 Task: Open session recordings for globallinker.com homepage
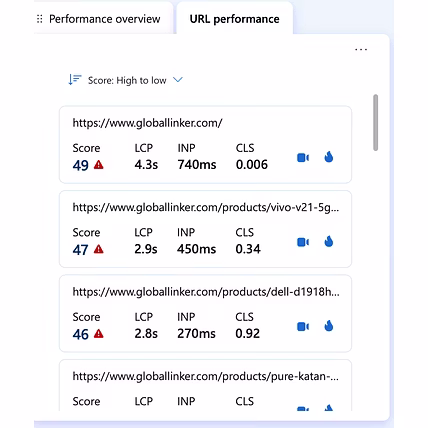click(x=303, y=157)
